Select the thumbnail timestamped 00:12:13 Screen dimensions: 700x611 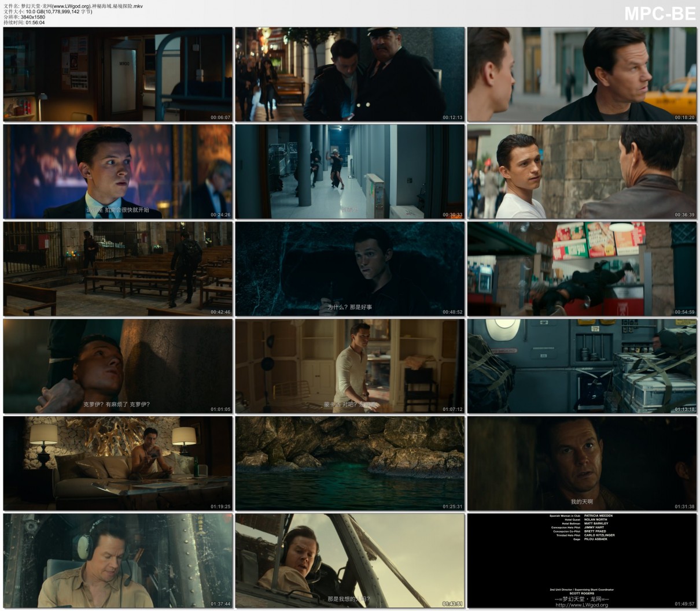[349, 74]
